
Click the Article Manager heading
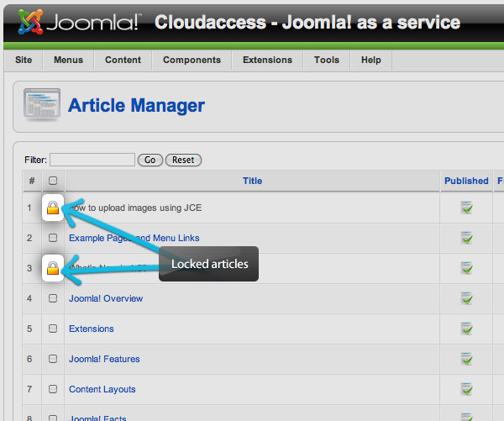(x=136, y=106)
